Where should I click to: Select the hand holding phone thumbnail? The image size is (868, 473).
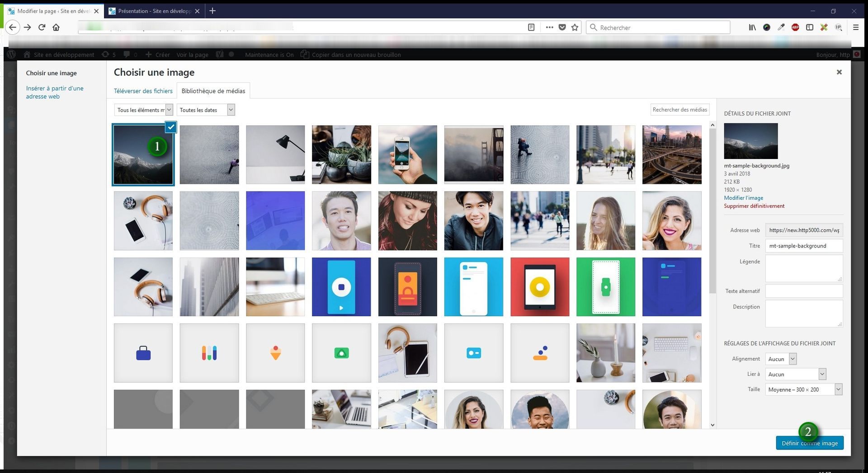point(407,155)
